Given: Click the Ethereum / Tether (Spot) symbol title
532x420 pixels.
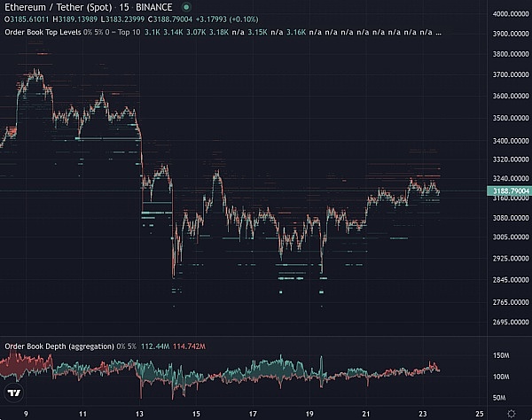Looking at the screenshot, I should pyautogui.click(x=49, y=7).
